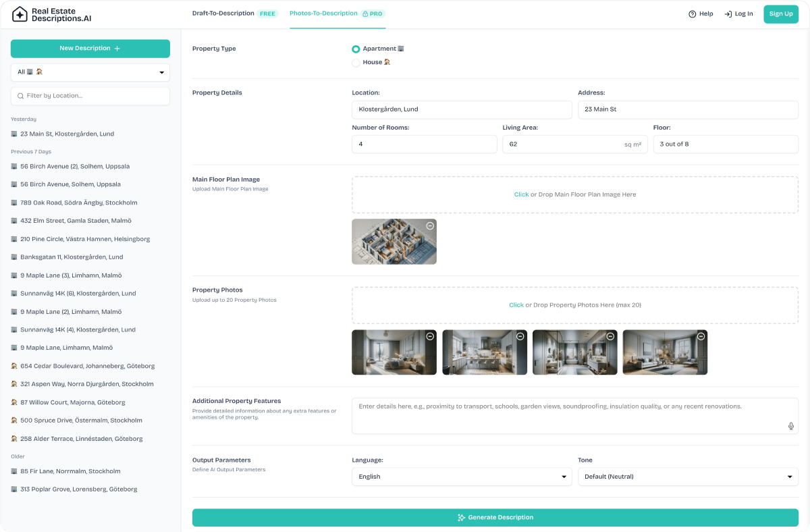Remove the first property photo thumbnail
Screen dimensions: 810x532
[430, 336]
